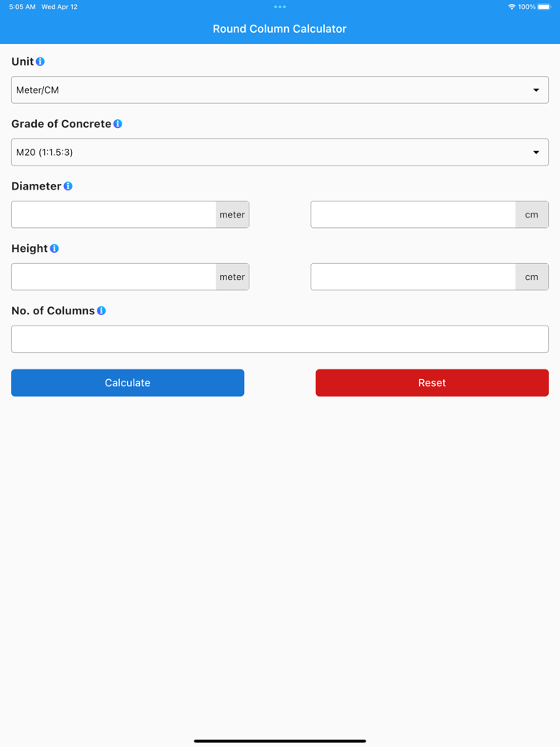This screenshot has width=560, height=747.
Task: Tap the Round Column Calculator title bar
Action: click(x=279, y=28)
